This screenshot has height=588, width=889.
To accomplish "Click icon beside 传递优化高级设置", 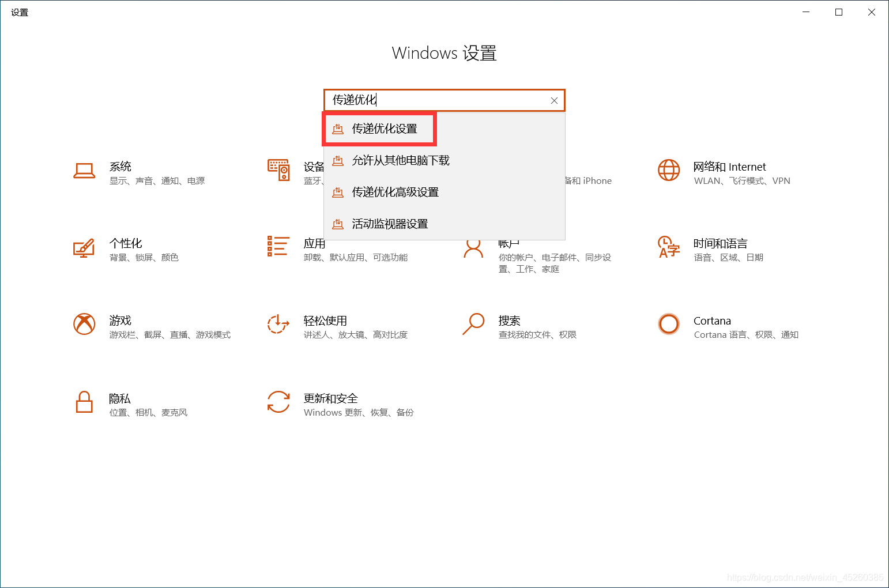I will pos(338,193).
